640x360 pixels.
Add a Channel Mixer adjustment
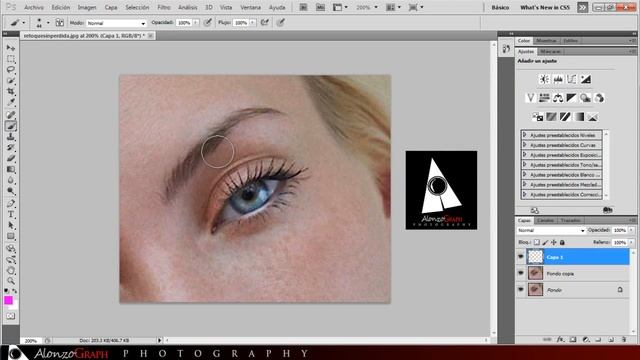(x=599, y=98)
